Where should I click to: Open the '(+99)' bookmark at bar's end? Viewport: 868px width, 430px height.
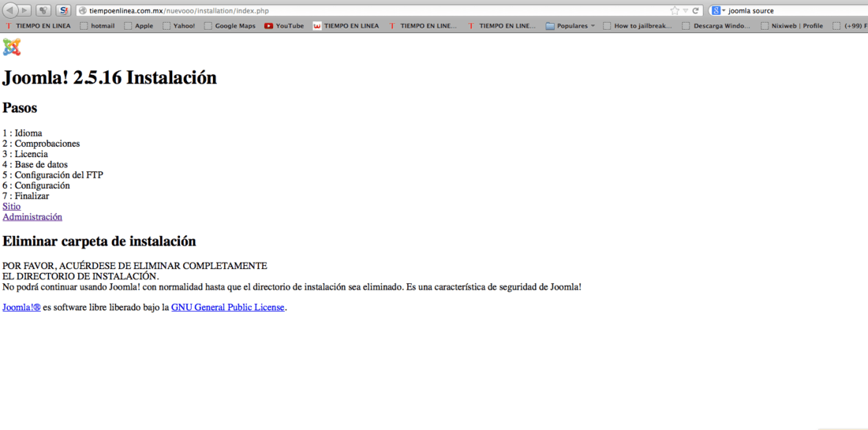(850, 25)
